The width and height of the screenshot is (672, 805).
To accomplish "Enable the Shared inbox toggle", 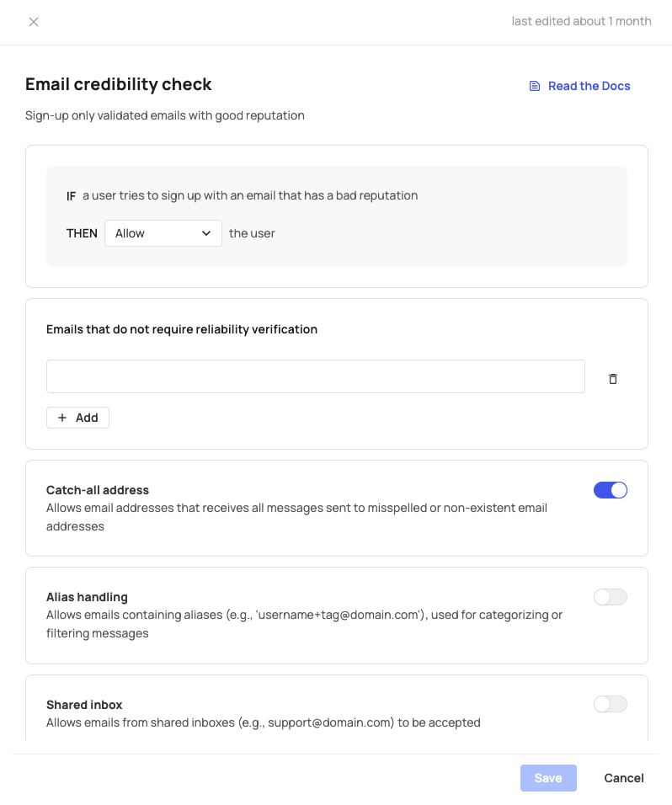I will (x=611, y=704).
